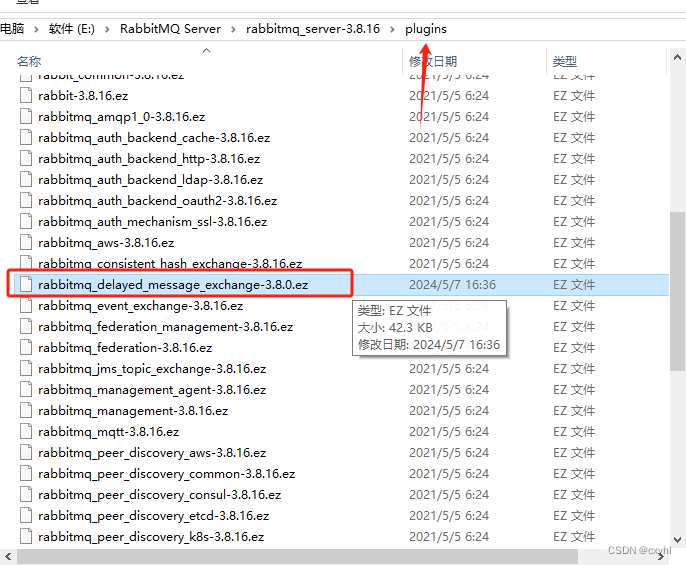686x565 pixels.
Task: Navigate to RabbitMQ Server breadcrumb
Action: 170,29
